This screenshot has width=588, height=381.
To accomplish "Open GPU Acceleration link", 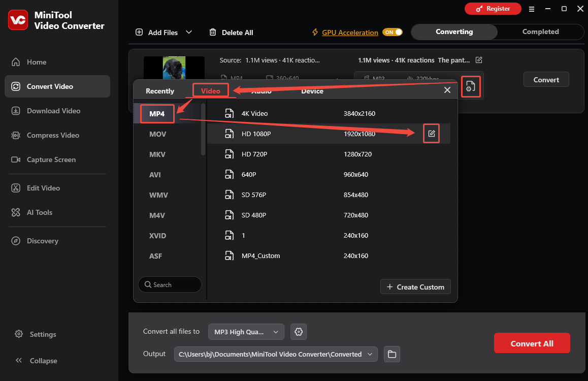I will [350, 33].
